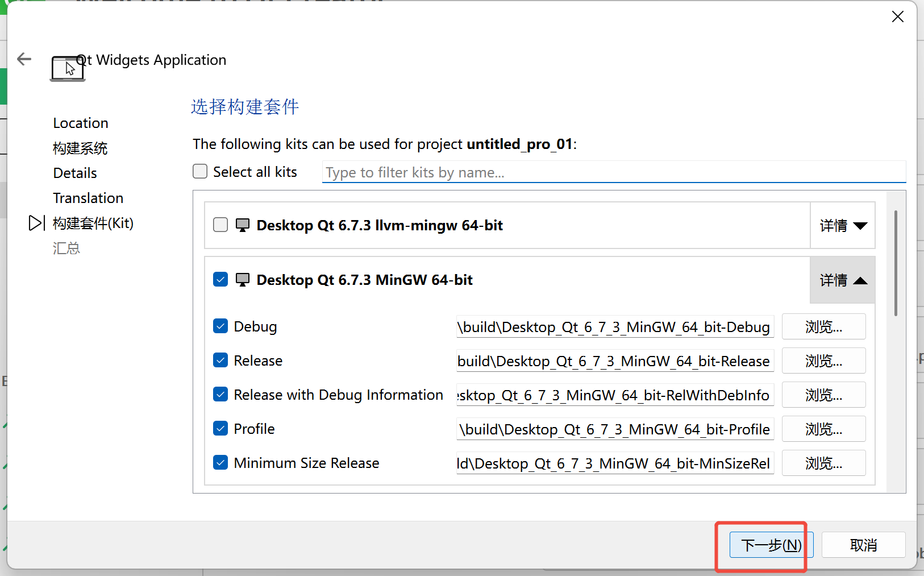The width and height of the screenshot is (924, 576).
Task: Collapse 详情 for the MinGW 64-bit kit
Action: 843,280
